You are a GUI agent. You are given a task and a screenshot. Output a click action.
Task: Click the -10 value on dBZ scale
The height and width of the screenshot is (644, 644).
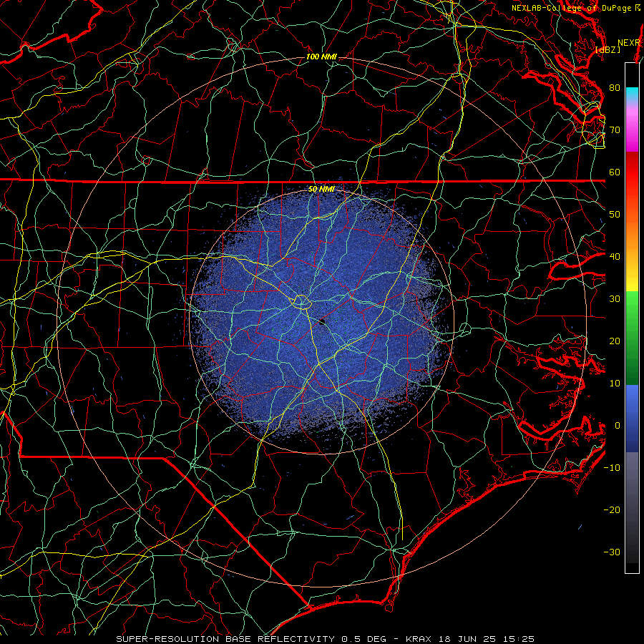(x=612, y=468)
